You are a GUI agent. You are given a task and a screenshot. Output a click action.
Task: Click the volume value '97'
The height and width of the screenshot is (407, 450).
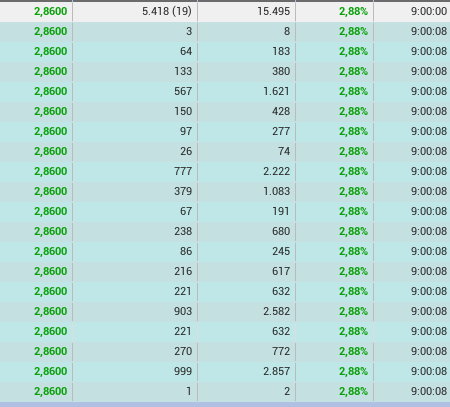tap(186, 131)
